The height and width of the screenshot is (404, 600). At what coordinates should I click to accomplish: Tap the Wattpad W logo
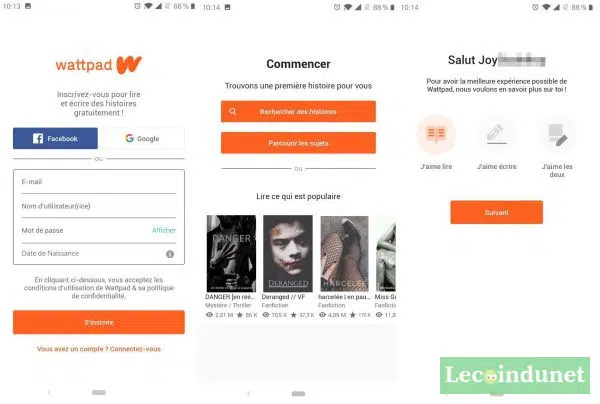(x=129, y=65)
